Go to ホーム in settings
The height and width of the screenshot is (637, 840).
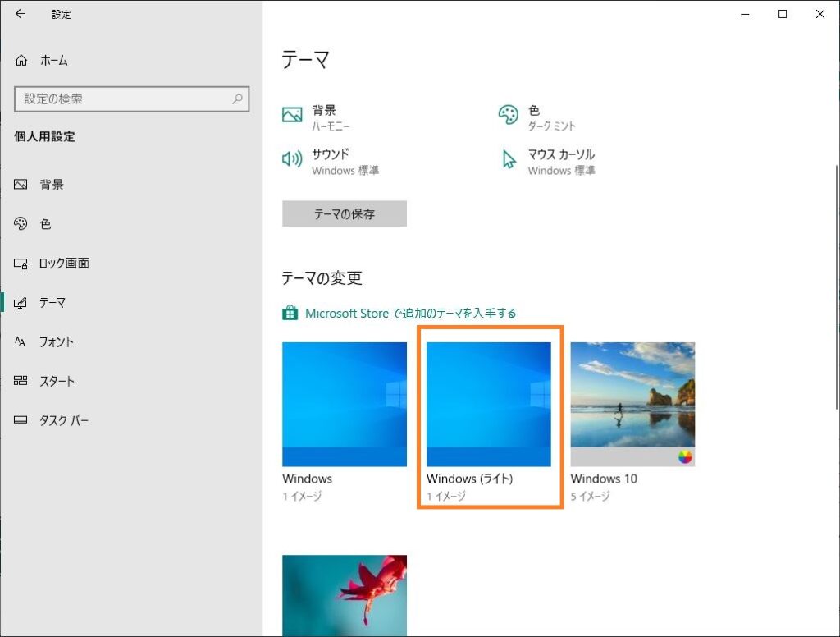pos(131,60)
